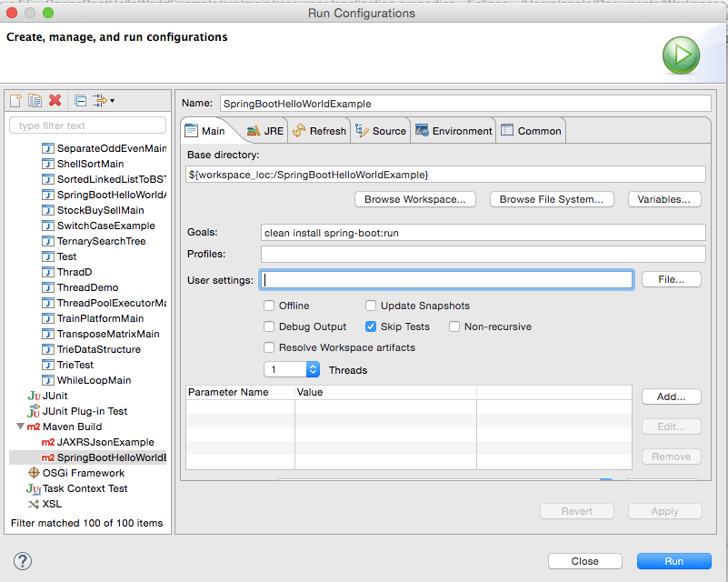
Task: Enable Offline mode
Action: click(269, 306)
